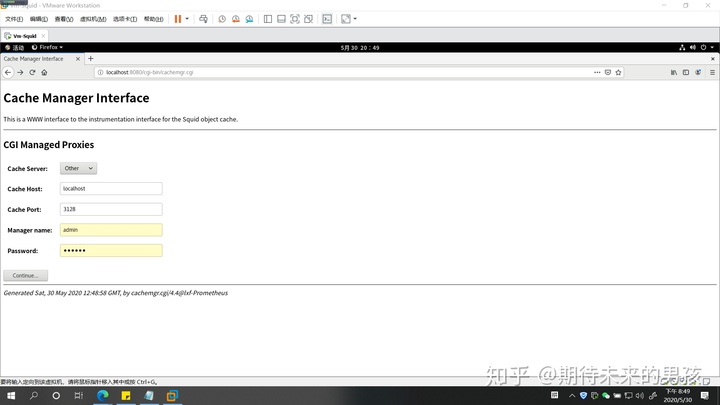Screen dimensions: 720x405
Task: Click the Cache Host field
Action: tap(111, 189)
